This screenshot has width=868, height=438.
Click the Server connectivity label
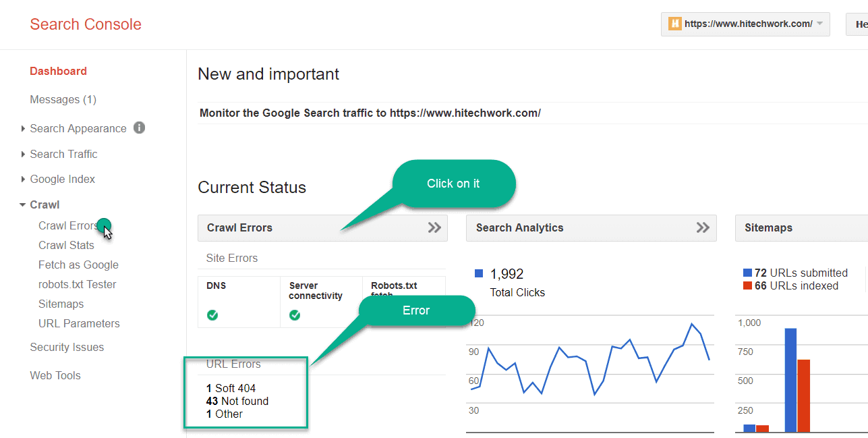tap(316, 291)
